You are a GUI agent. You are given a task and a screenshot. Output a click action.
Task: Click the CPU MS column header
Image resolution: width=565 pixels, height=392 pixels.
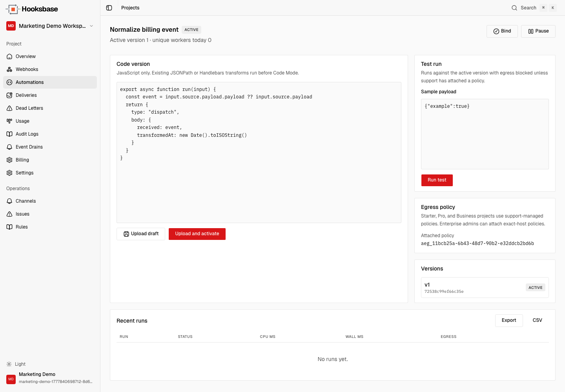tap(268, 337)
